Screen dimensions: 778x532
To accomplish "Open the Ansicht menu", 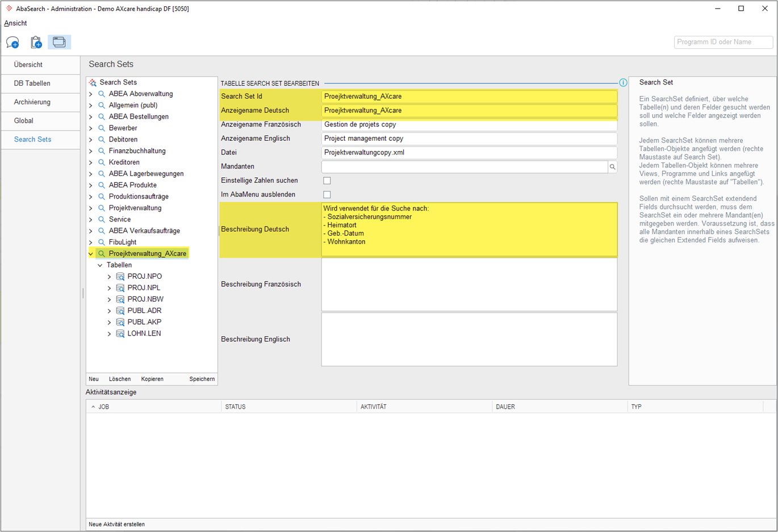I will click(15, 23).
